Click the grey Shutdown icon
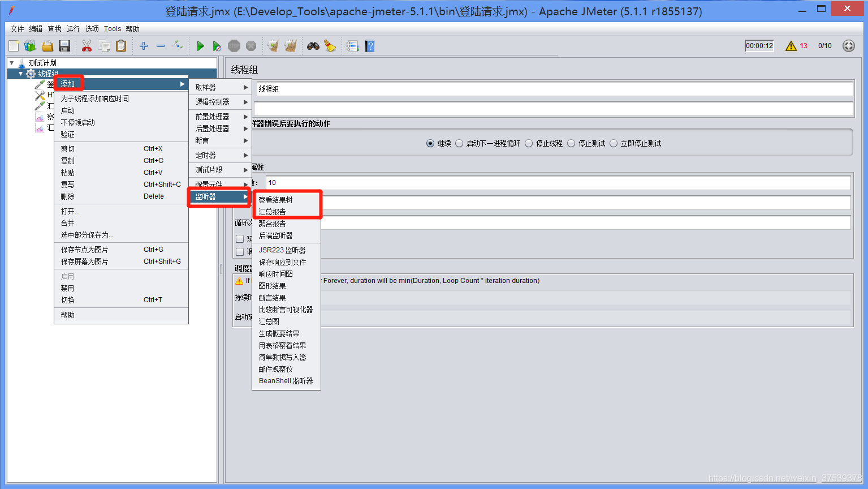868x489 pixels. 251,46
